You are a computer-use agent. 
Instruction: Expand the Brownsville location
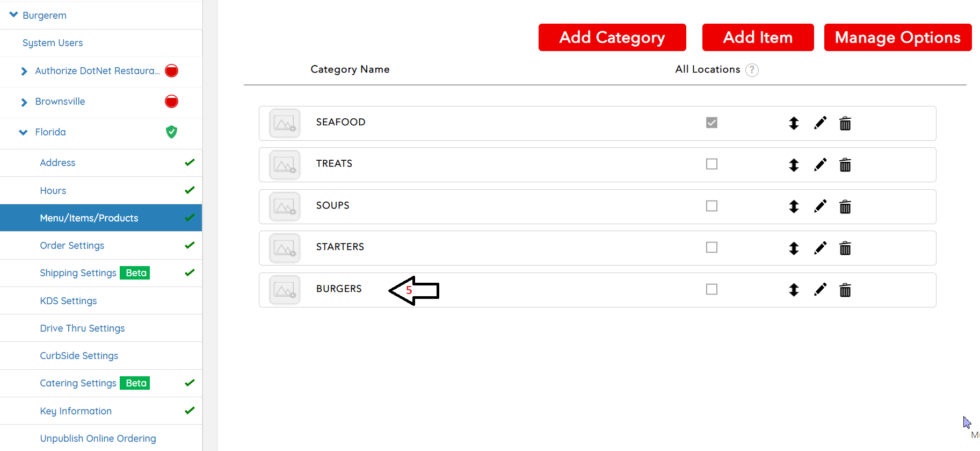tap(24, 102)
